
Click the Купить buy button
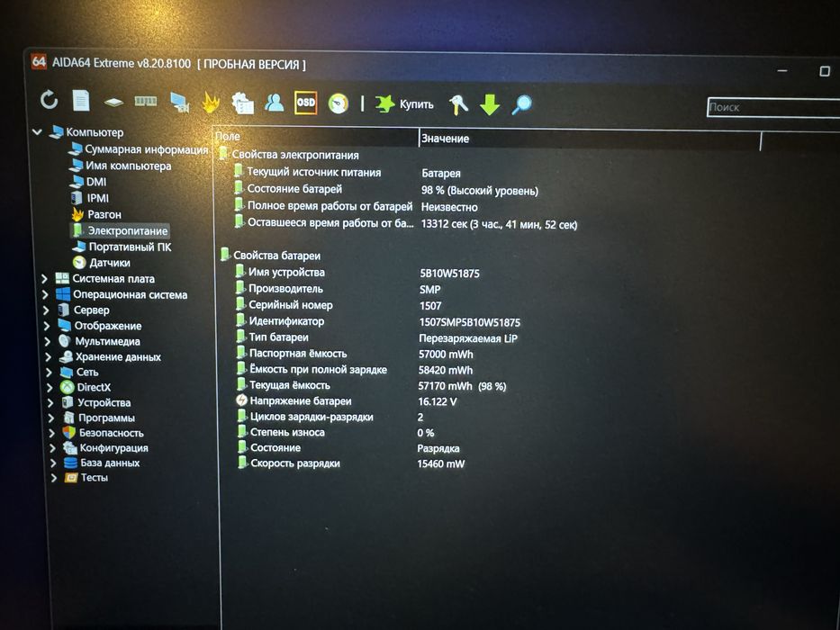[404, 103]
